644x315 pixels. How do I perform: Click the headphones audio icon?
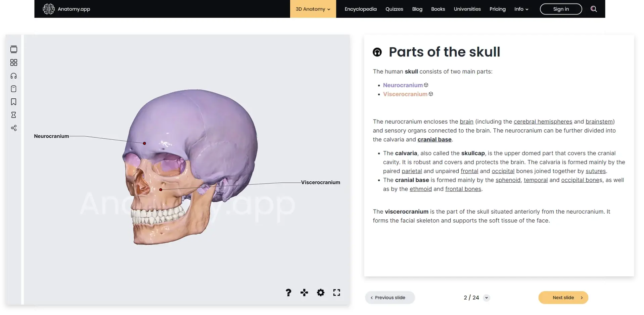[x=14, y=76]
